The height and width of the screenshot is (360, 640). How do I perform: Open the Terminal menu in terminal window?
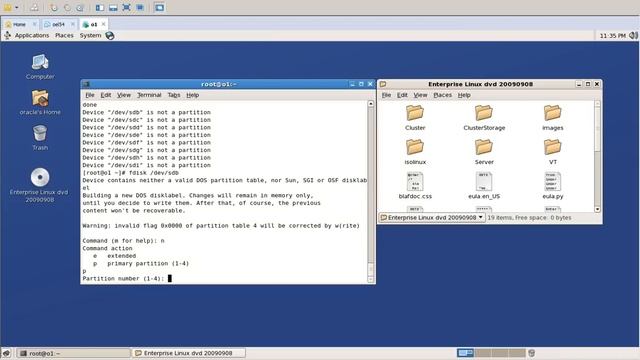pyautogui.click(x=149, y=95)
